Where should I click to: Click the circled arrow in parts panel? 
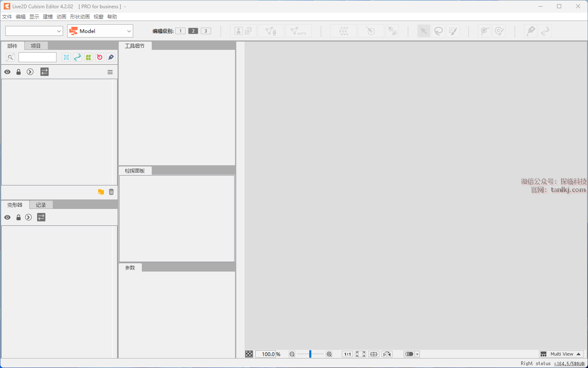pyautogui.click(x=30, y=72)
